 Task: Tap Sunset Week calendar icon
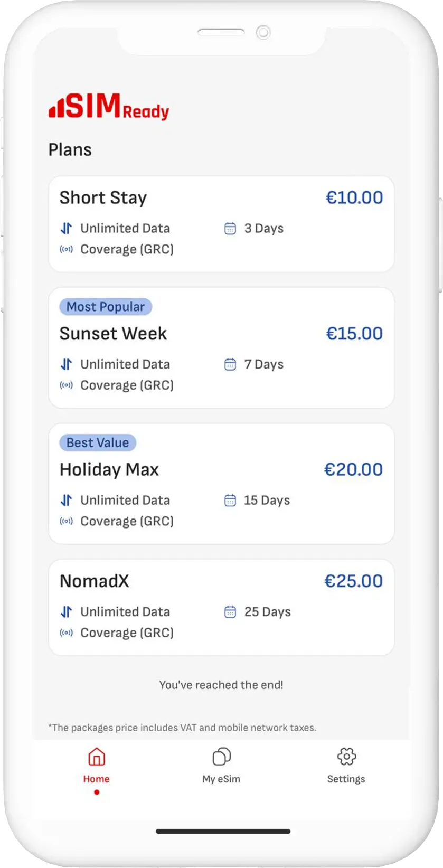coord(230,364)
